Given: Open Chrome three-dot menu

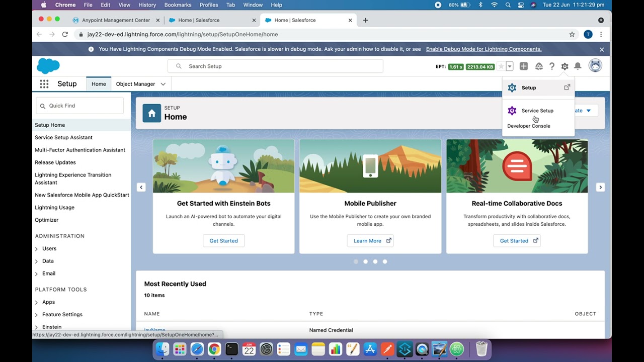Looking at the screenshot, I should pos(601,34).
